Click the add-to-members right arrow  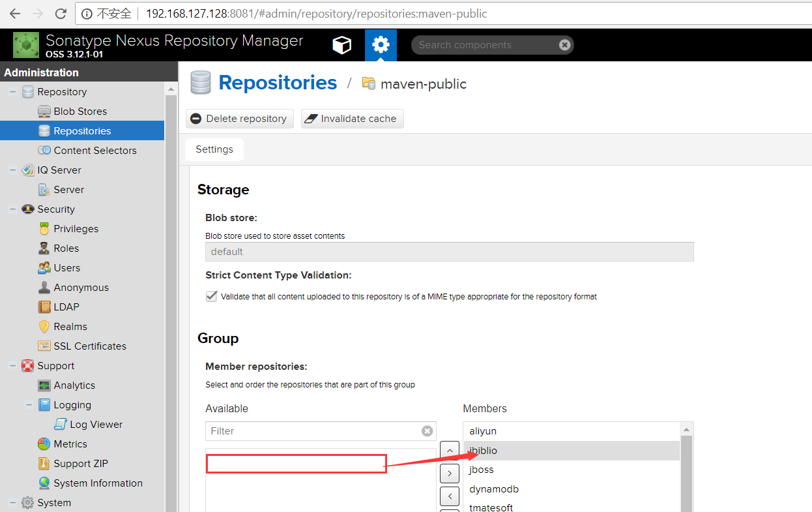point(449,473)
